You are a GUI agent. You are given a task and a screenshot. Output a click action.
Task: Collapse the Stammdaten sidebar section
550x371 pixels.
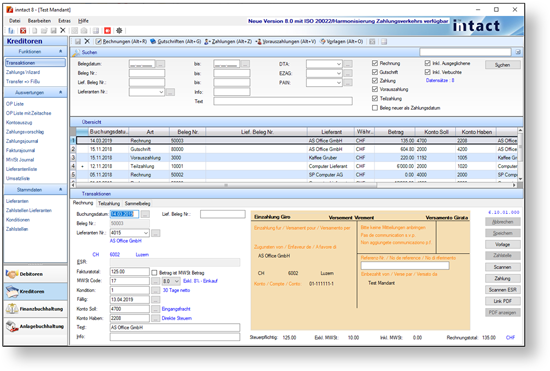click(60, 189)
